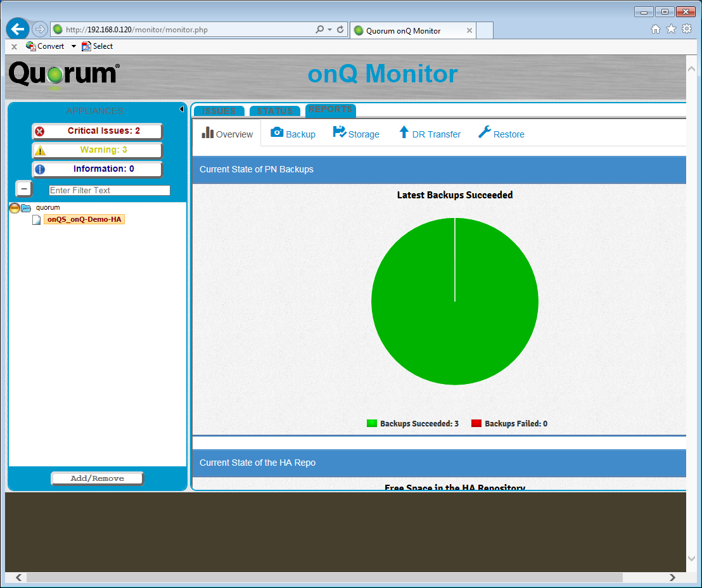Select the Backup camera icon
This screenshot has height=588, width=702.
pos(276,133)
